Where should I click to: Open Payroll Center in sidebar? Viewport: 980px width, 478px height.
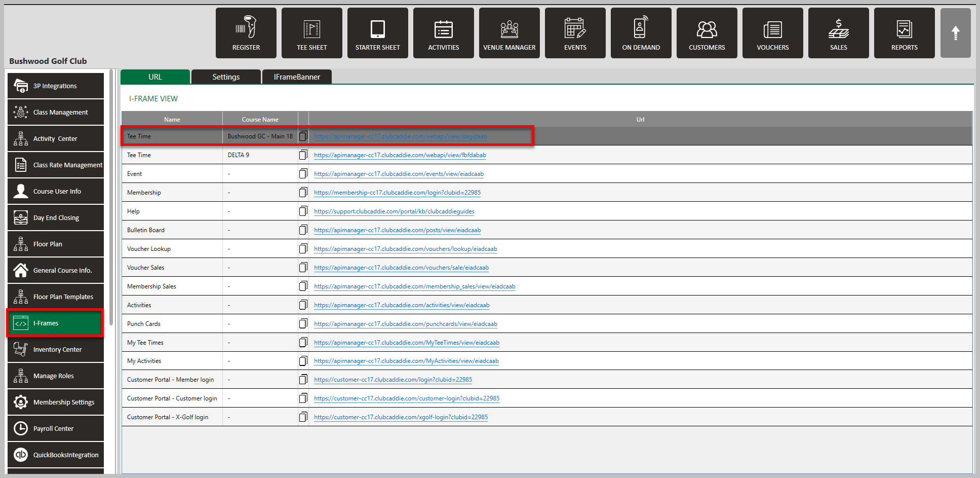click(56, 428)
